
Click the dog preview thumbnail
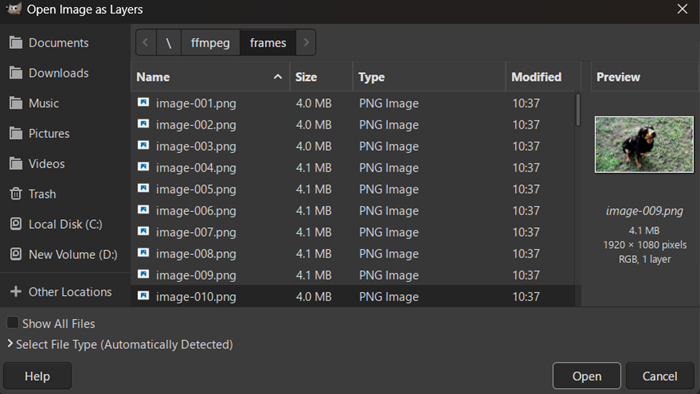(x=644, y=144)
